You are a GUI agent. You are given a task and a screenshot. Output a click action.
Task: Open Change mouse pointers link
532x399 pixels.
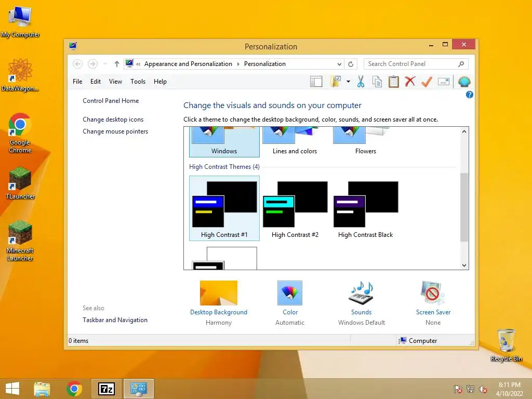tap(115, 131)
